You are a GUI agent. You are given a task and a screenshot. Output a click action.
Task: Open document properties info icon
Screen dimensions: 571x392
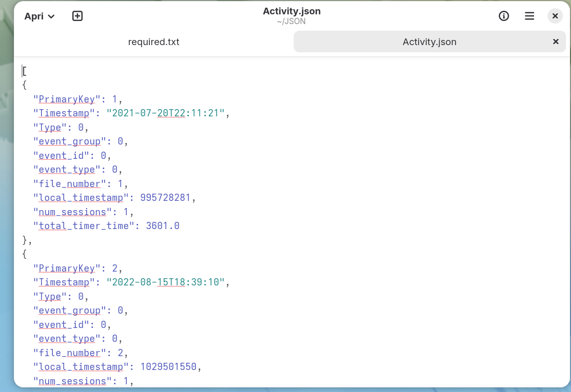click(x=504, y=16)
